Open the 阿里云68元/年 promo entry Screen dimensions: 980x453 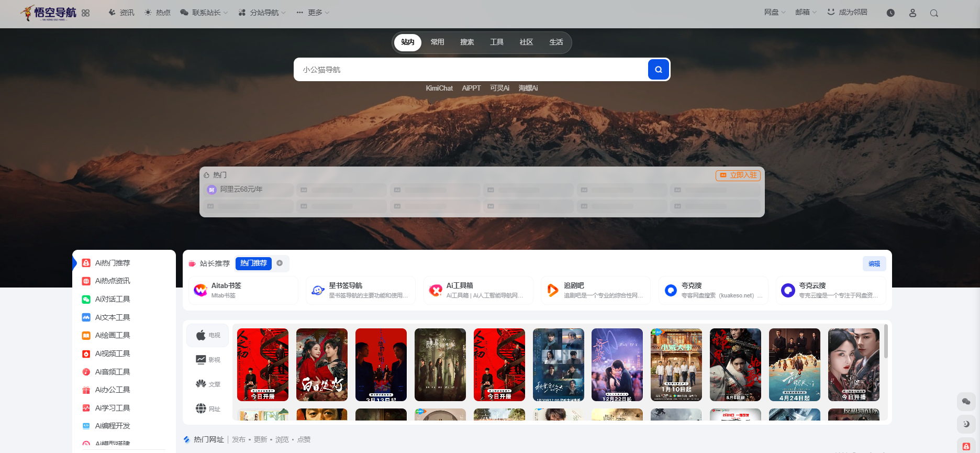(x=249, y=190)
